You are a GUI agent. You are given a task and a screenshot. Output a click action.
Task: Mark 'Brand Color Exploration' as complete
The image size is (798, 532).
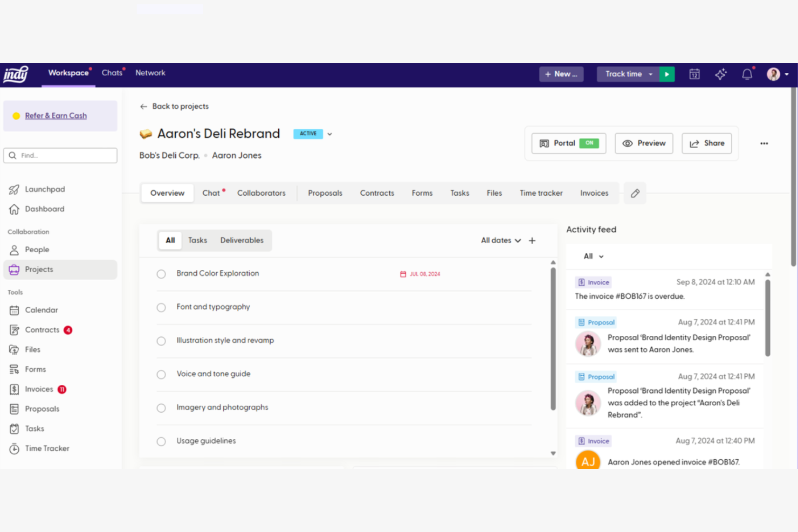point(161,274)
